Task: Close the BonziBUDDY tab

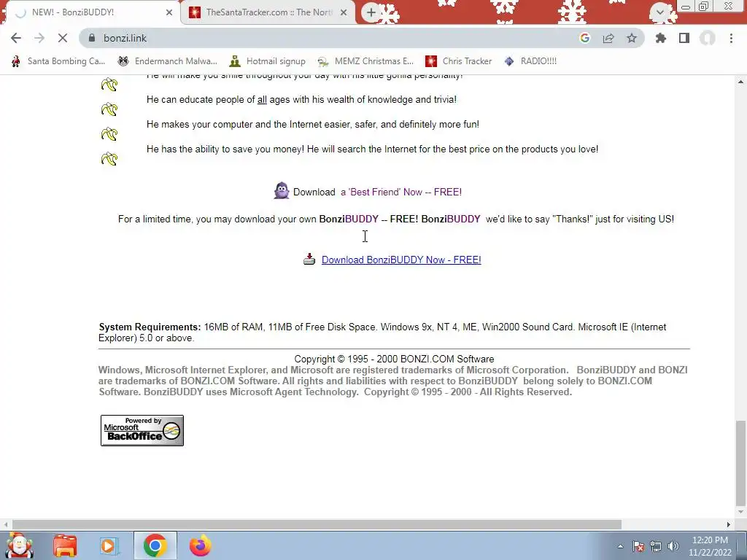Action: click(x=169, y=12)
